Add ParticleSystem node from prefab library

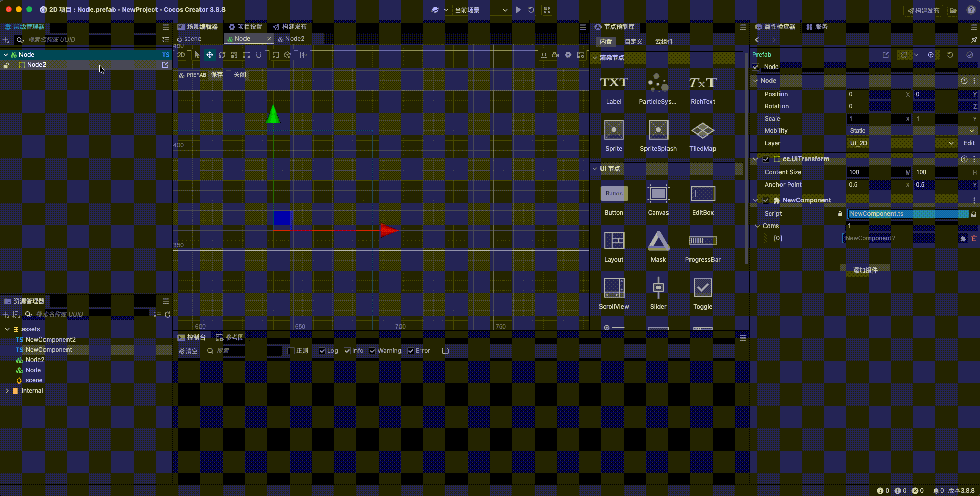(x=658, y=89)
